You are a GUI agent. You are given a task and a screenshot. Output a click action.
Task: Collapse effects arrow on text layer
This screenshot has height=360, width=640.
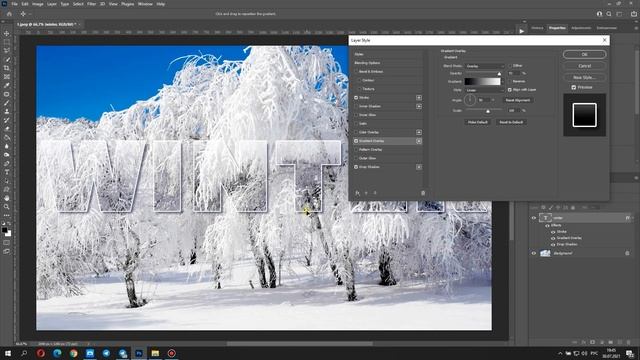point(632,218)
